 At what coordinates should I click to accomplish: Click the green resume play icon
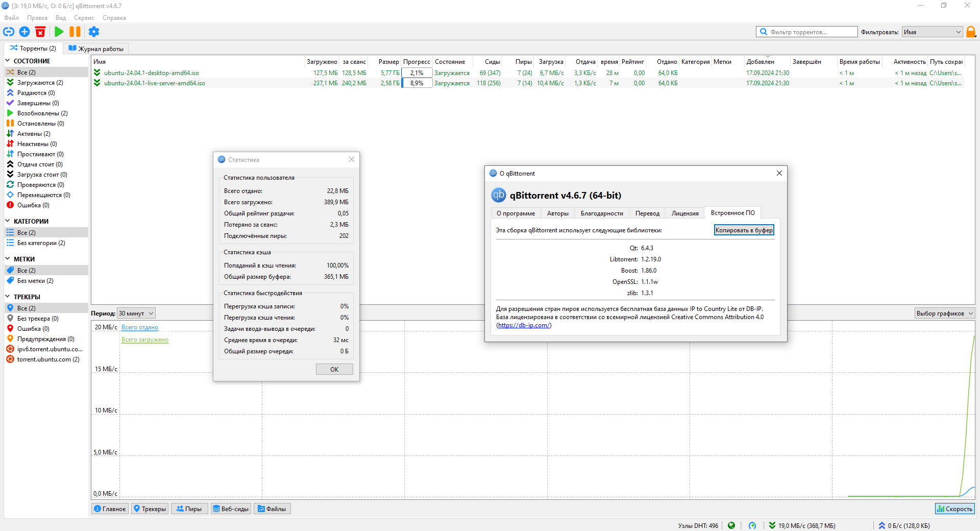59,32
